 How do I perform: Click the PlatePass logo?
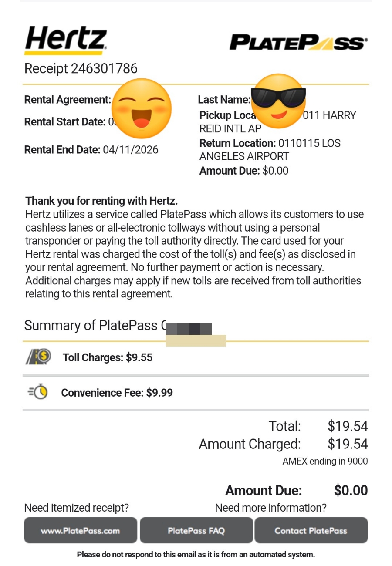298,43
